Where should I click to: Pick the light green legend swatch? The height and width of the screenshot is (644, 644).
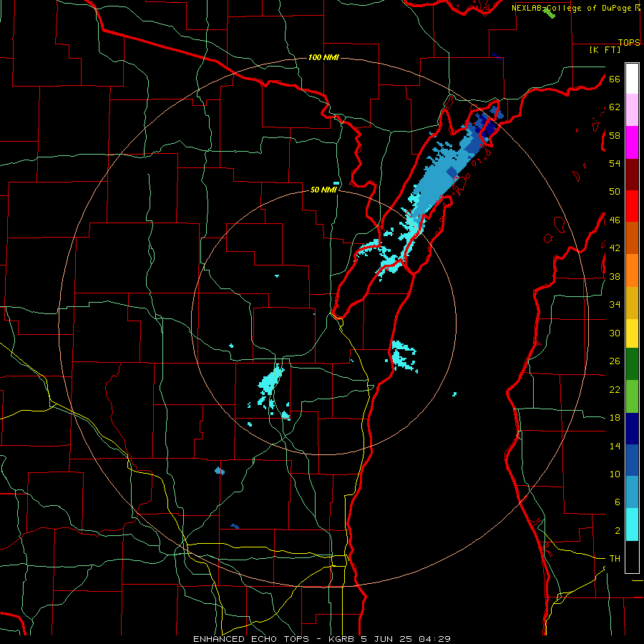pos(632,396)
